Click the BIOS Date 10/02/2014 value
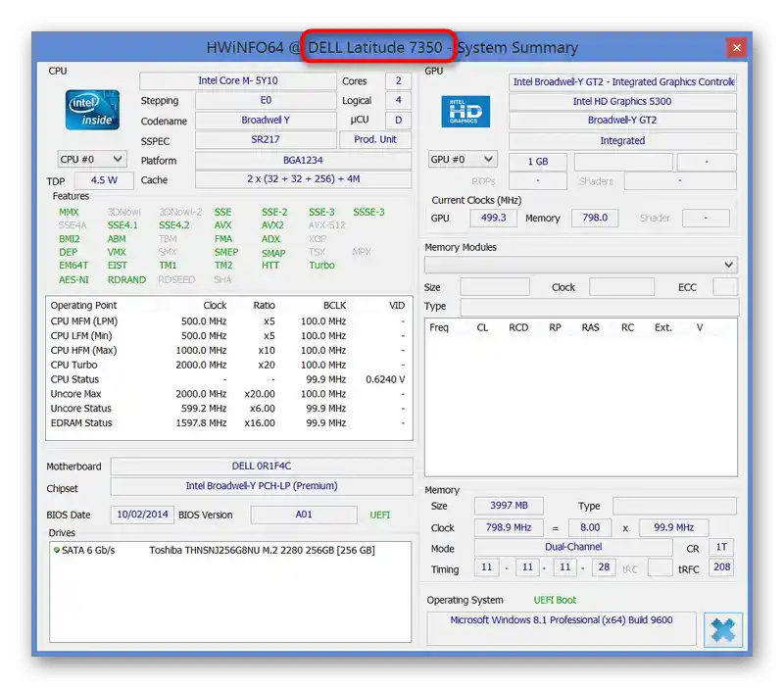Image resolution: width=784 pixels, height=688 pixels. pyautogui.click(x=142, y=515)
